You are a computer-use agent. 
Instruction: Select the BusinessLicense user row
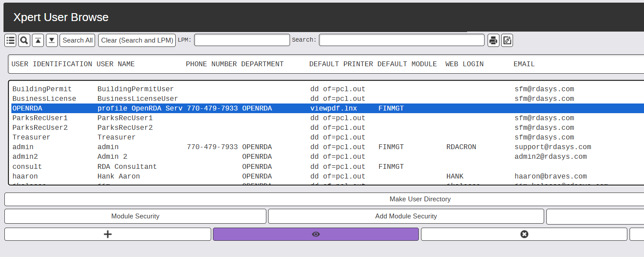(328, 99)
